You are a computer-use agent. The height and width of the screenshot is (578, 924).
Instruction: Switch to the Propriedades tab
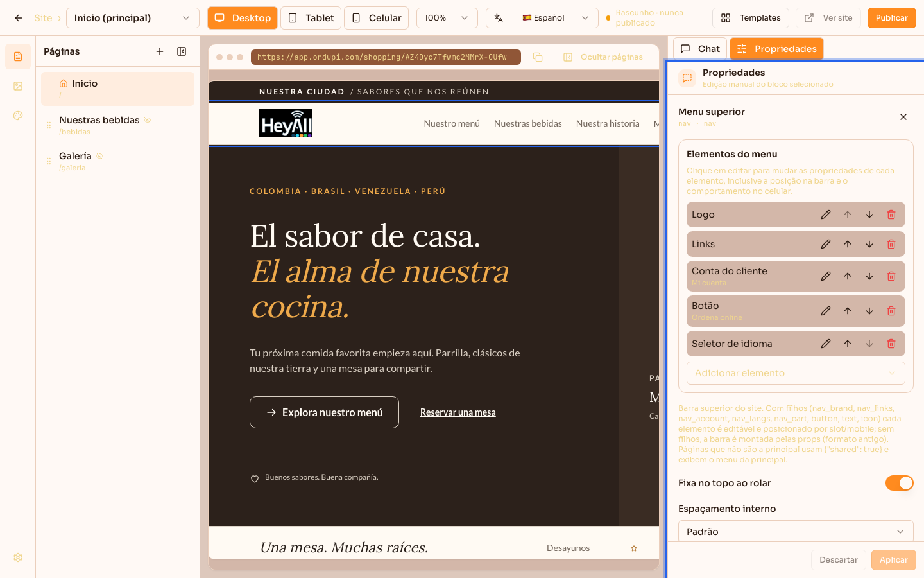[x=776, y=49]
